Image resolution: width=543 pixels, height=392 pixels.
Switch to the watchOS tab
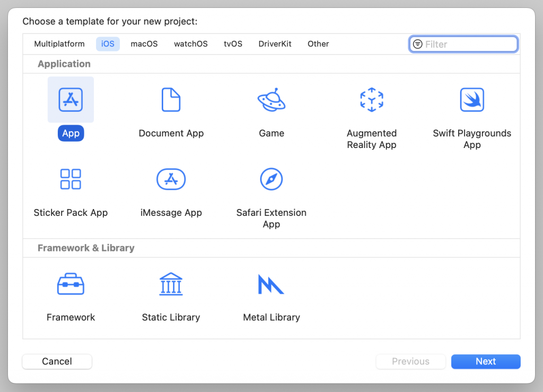[191, 44]
